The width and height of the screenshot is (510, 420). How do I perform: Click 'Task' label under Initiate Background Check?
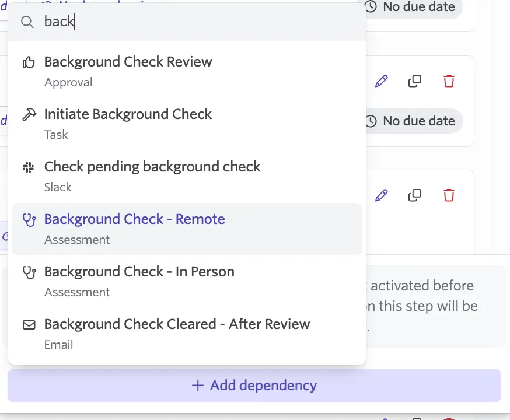(x=56, y=135)
